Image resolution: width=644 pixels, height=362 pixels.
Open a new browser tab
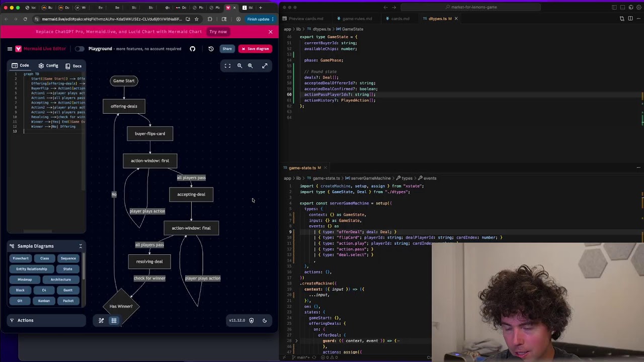(x=260, y=8)
